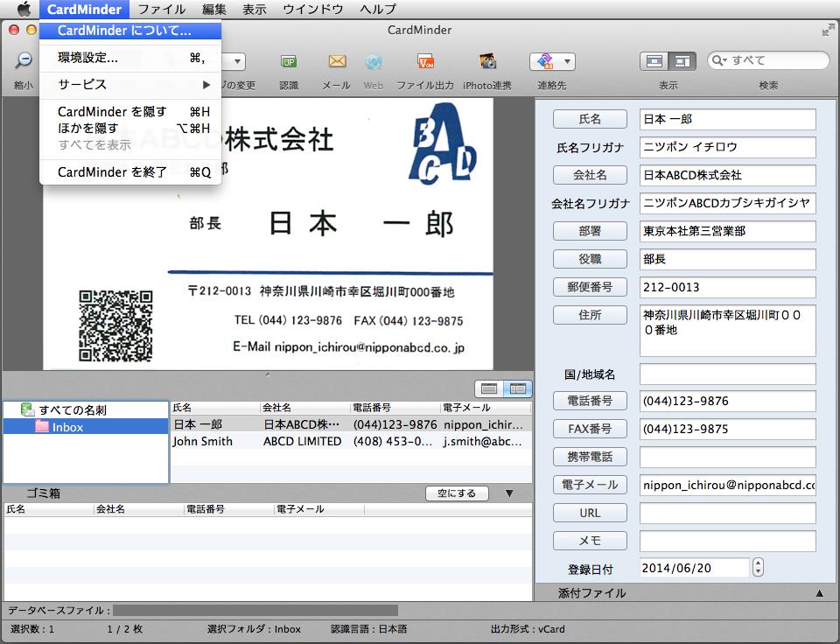Click the 電話番号 field button
This screenshot has width=840, height=644.
click(590, 401)
